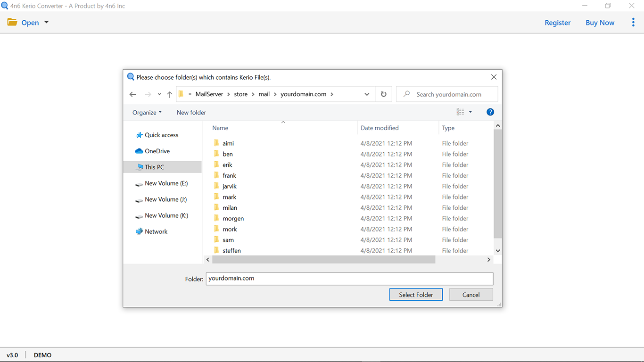Image resolution: width=644 pixels, height=362 pixels.
Task: Select the jarvik folder
Action: click(x=230, y=186)
